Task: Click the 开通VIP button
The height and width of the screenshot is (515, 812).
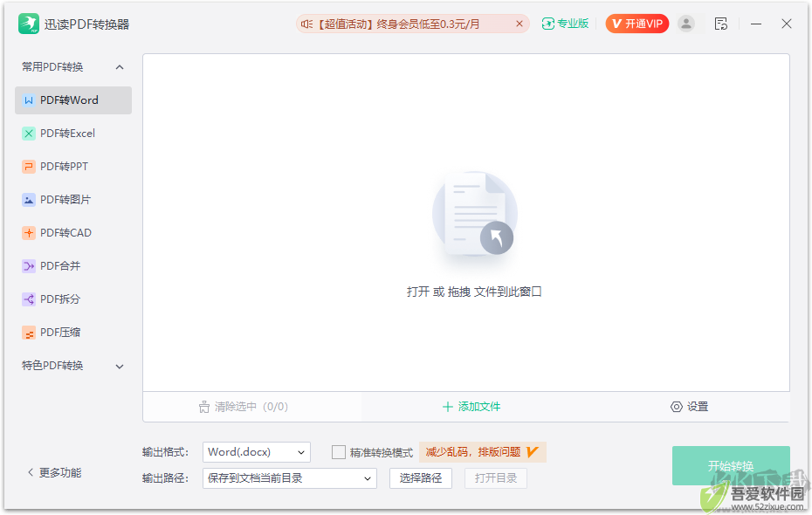Action: pyautogui.click(x=637, y=24)
